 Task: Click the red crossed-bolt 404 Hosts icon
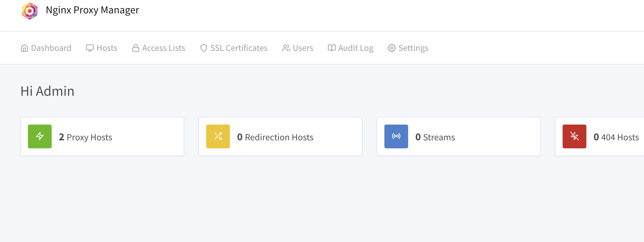point(574,136)
